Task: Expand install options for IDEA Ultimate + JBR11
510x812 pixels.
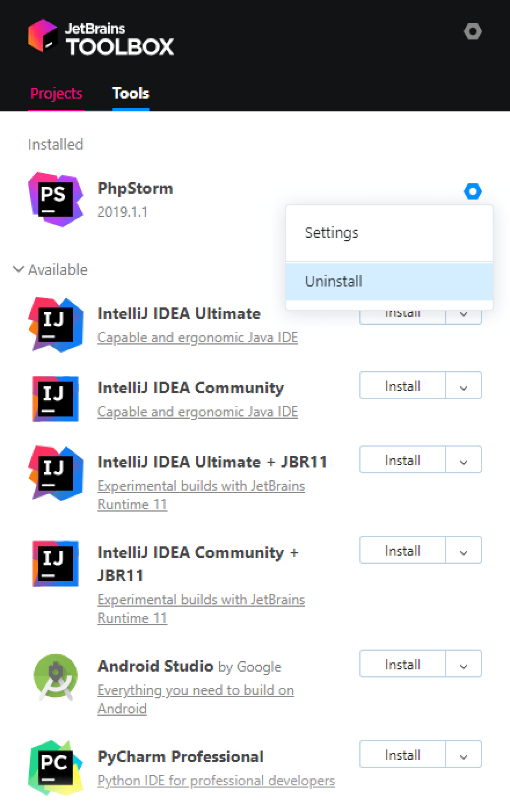Action: 464,461
